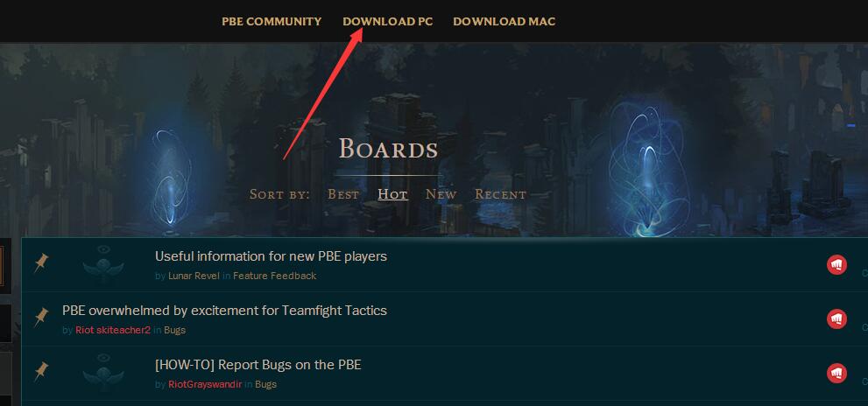Click Riot fist badge on Useful information row
This screenshot has width=868, height=406.
[x=836, y=264]
